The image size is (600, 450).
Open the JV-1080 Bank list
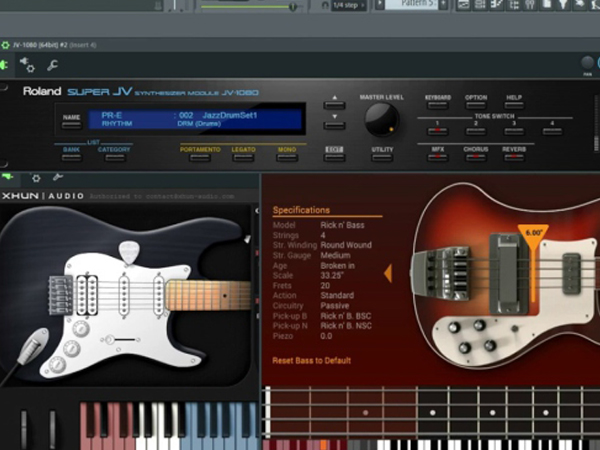(71, 157)
